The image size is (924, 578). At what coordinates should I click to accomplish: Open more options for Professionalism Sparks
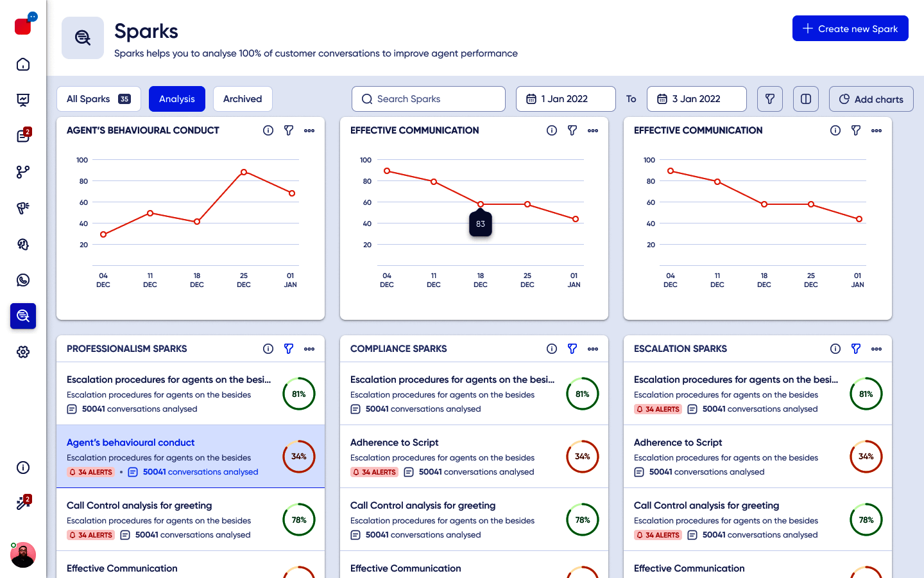(309, 349)
